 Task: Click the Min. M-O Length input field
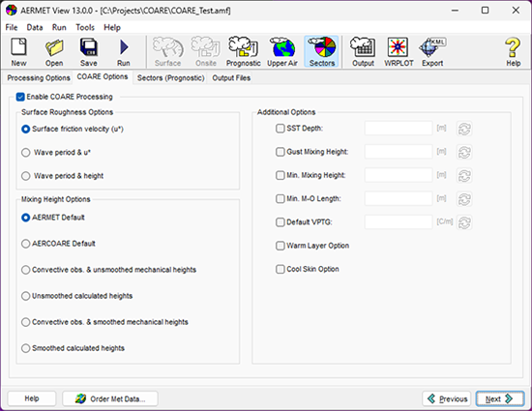(399, 198)
